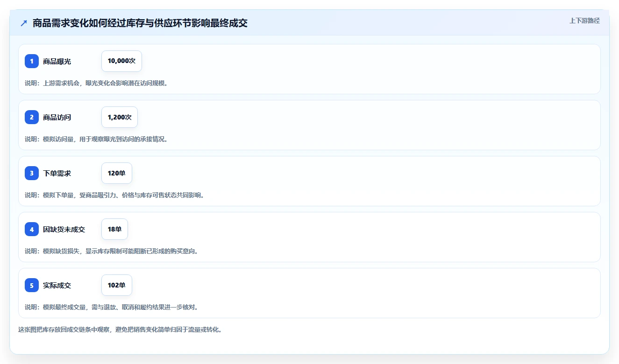Click the 10,000次 value chip
The image size is (619, 364).
tap(121, 61)
